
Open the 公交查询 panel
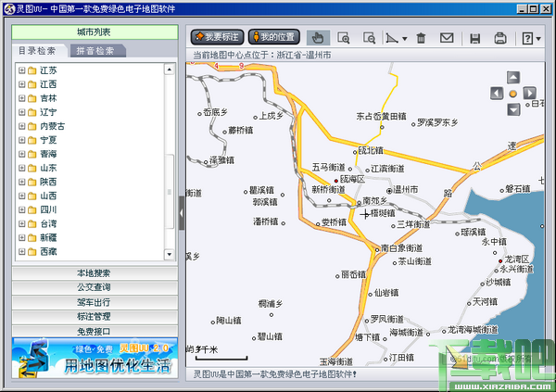(x=95, y=287)
